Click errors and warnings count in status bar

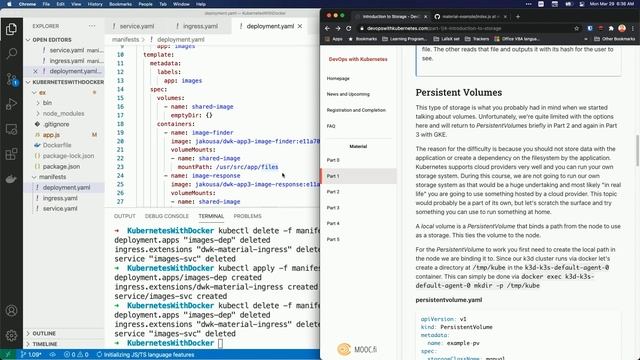coord(76,355)
